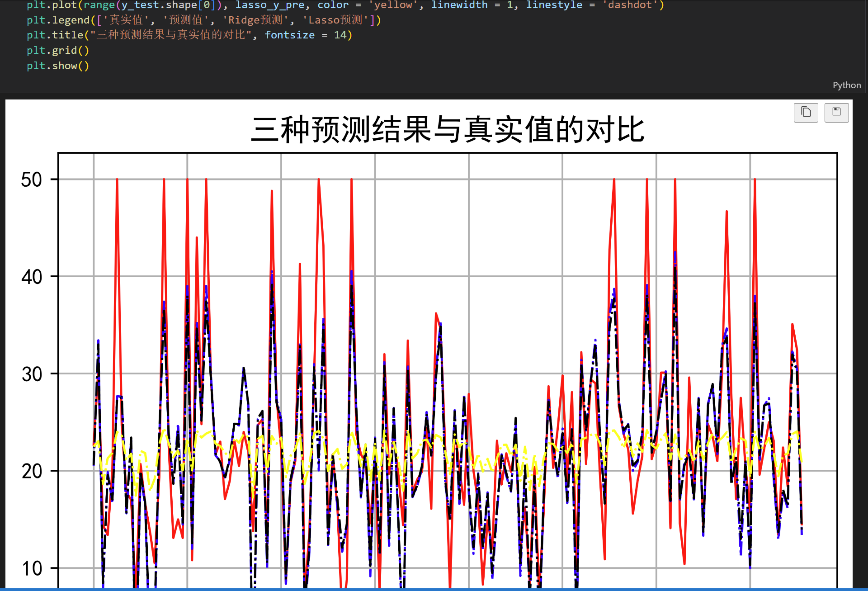Click the y-axis tick label 50
This screenshot has width=868, height=591.
click(x=32, y=180)
